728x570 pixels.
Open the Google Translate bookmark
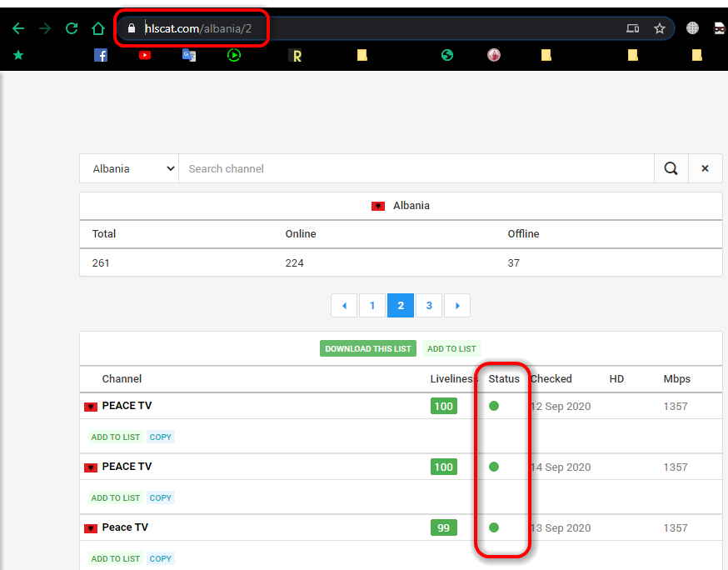tap(189, 55)
